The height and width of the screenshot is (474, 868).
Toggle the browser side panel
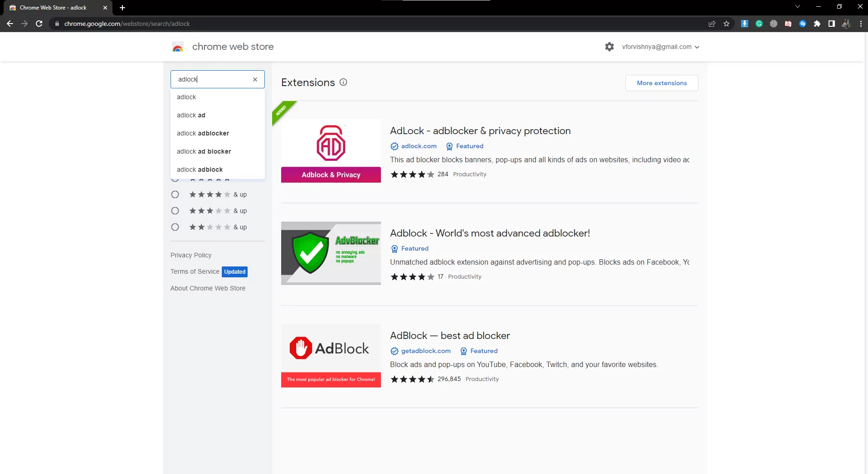click(x=832, y=24)
